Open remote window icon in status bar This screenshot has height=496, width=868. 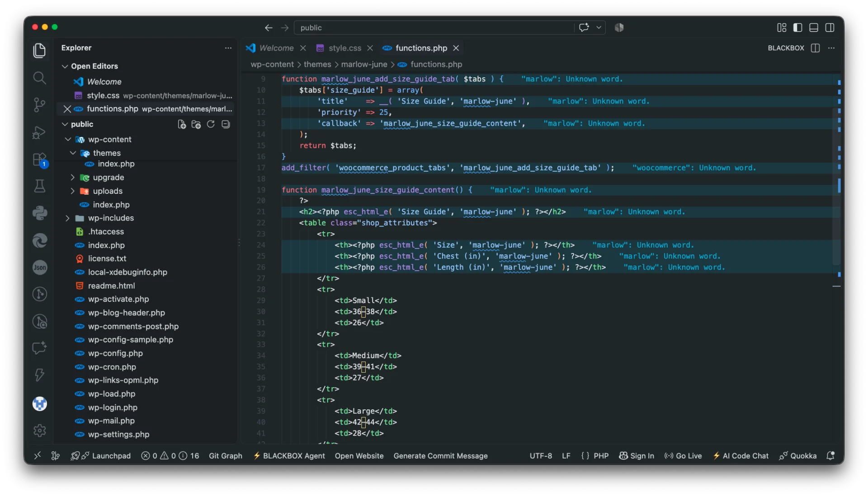click(38, 455)
